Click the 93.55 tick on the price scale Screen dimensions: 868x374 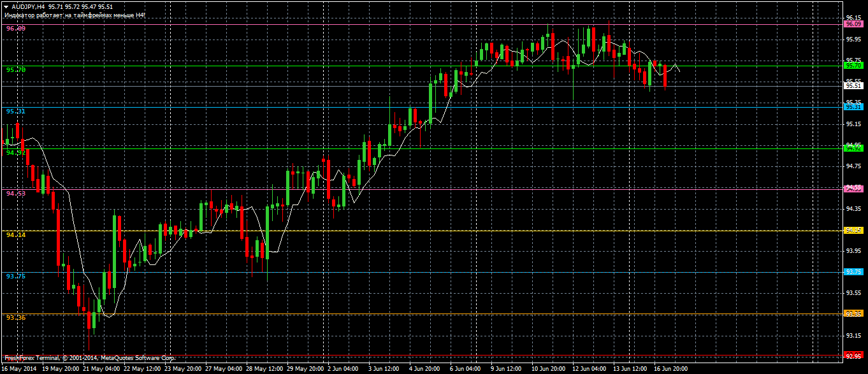point(854,293)
